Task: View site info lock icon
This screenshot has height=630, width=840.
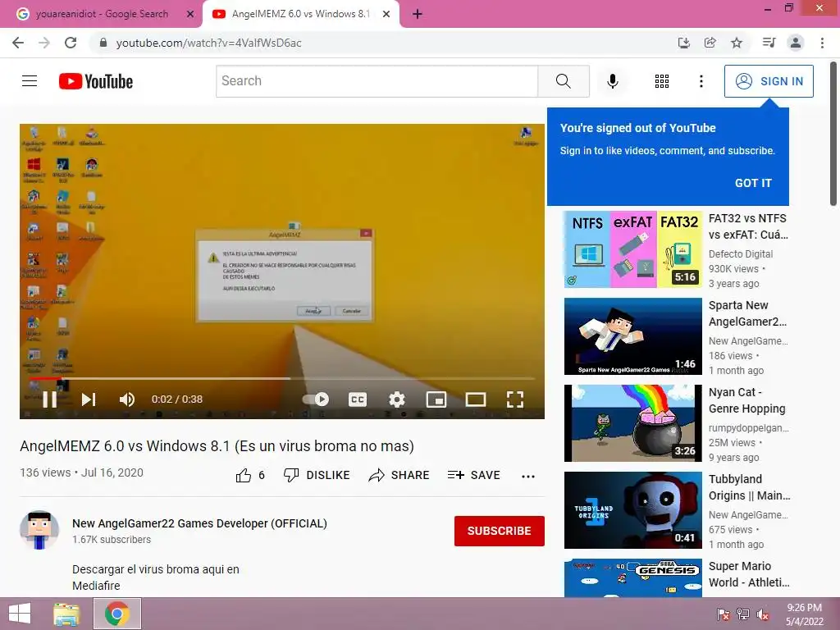Action: point(103,43)
